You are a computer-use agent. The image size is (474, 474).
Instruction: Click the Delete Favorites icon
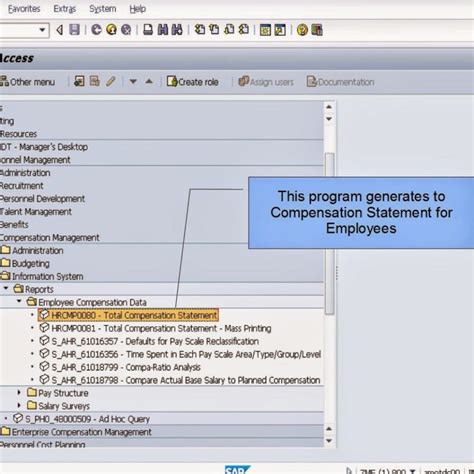95,81
